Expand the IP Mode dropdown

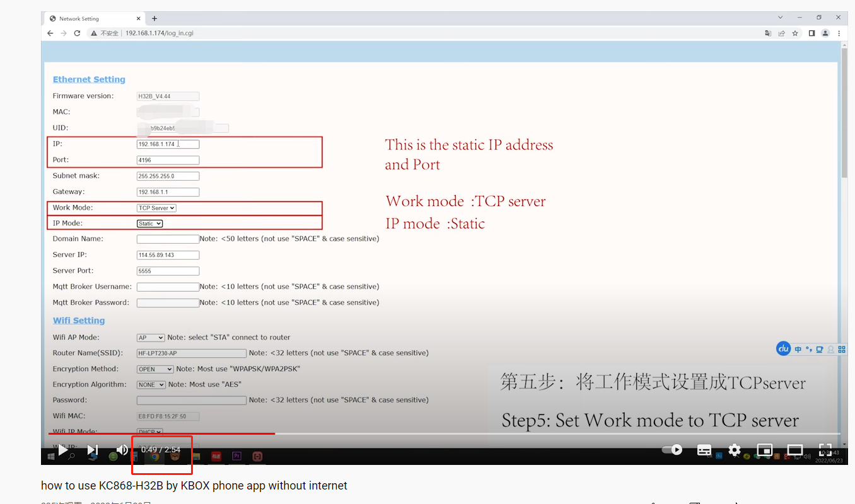coord(150,224)
